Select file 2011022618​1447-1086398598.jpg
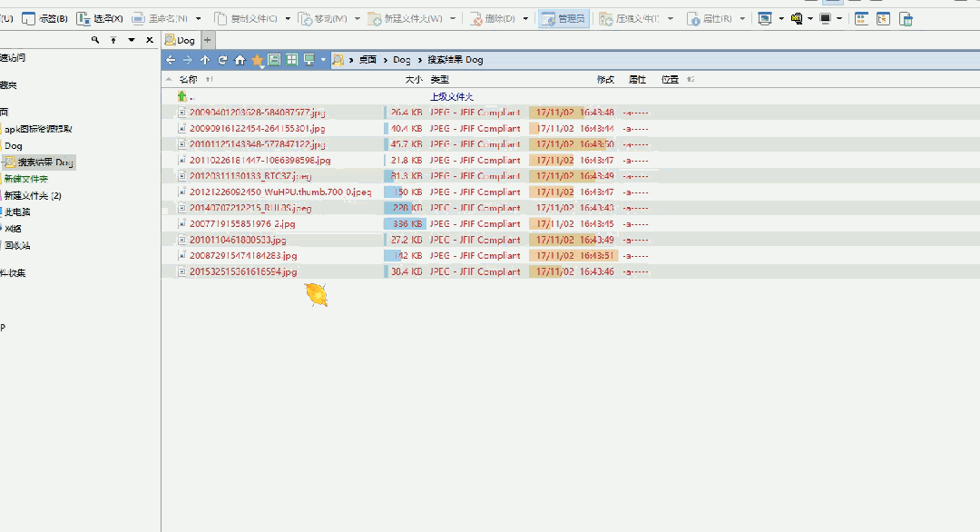 (x=260, y=160)
